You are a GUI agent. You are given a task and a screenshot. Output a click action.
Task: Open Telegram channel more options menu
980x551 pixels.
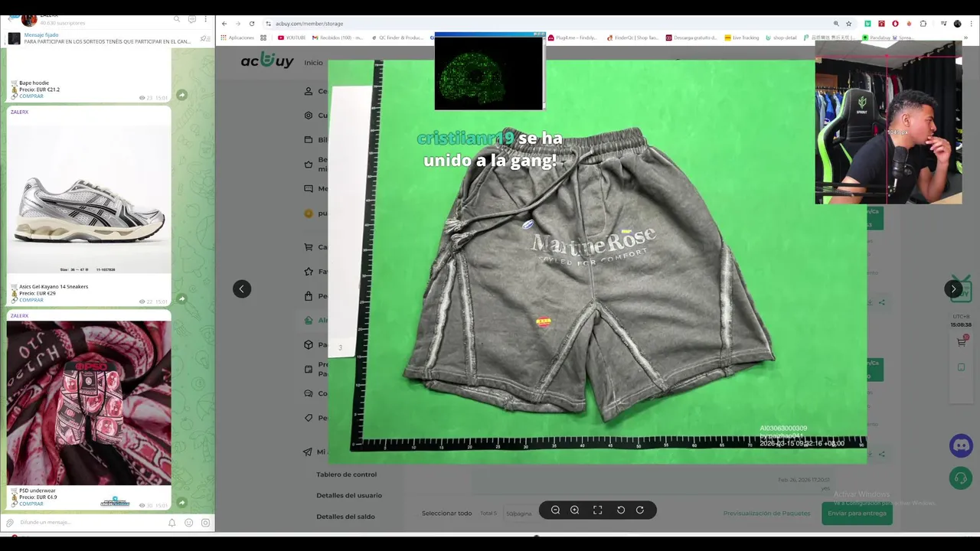205,19
